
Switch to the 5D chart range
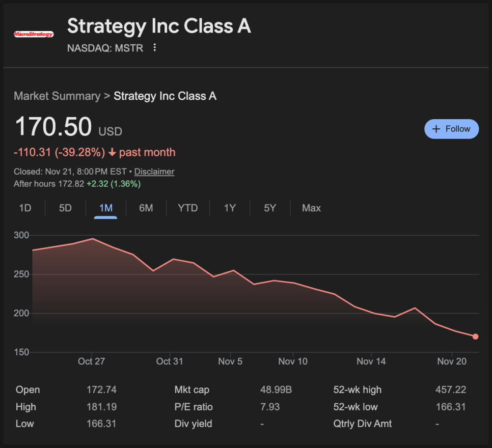[65, 208]
